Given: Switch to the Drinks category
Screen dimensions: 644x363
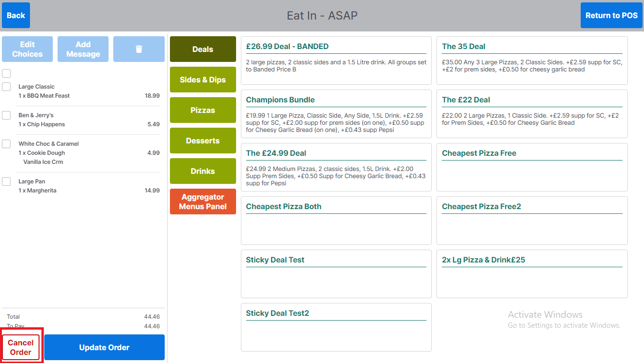Looking at the screenshot, I should click(x=202, y=171).
